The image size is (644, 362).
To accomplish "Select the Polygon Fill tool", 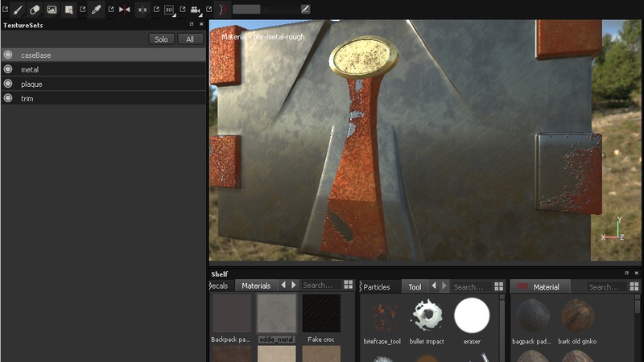I will [x=69, y=10].
